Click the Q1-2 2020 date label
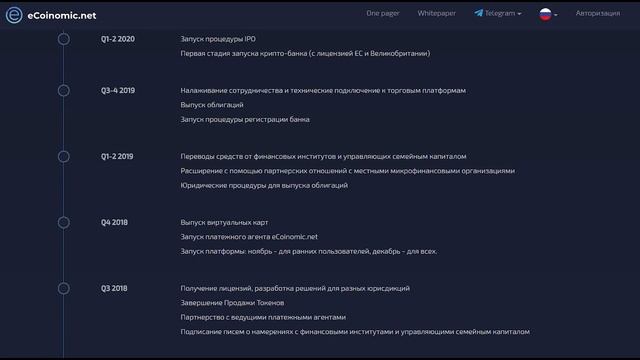Screen dimensions: 640x360 click(x=118, y=39)
